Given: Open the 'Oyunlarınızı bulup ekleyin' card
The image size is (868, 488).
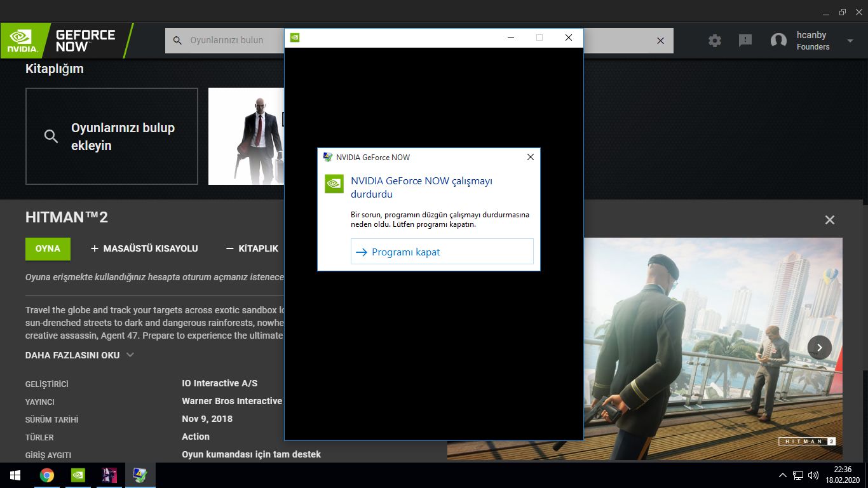Looking at the screenshot, I should (x=112, y=136).
